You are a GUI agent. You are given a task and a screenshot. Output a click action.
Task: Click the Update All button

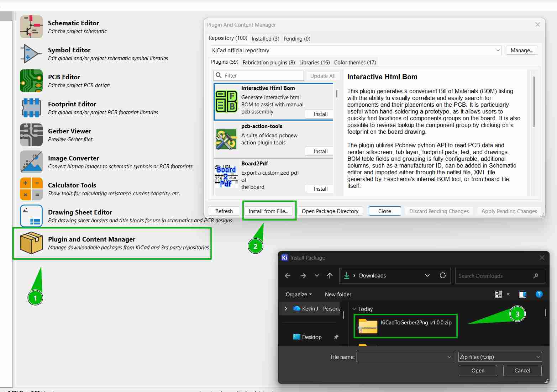[323, 76]
